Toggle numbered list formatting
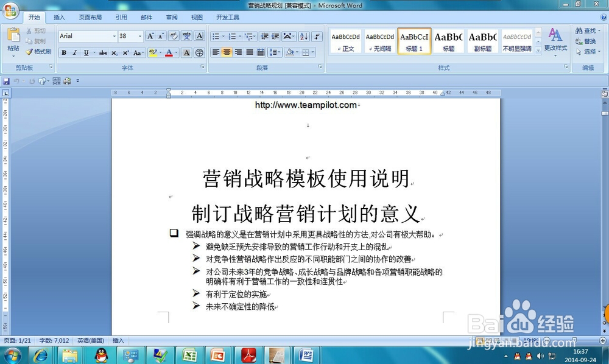This screenshot has width=609, height=364. (232, 37)
